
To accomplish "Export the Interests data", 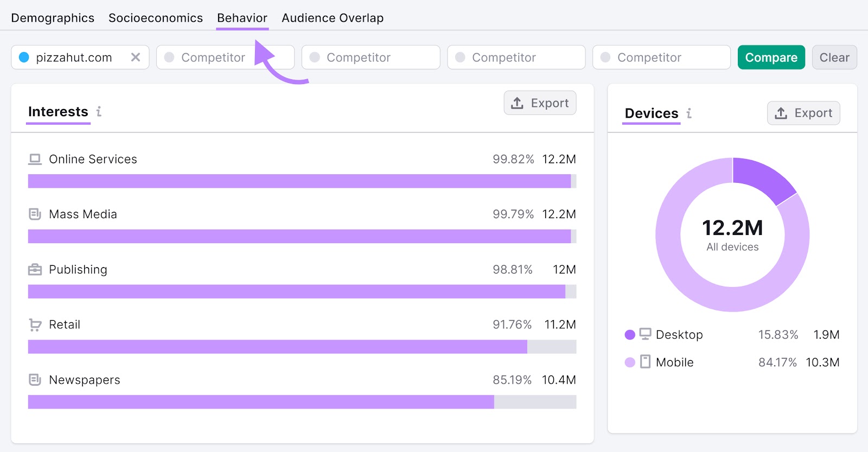I will (540, 103).
